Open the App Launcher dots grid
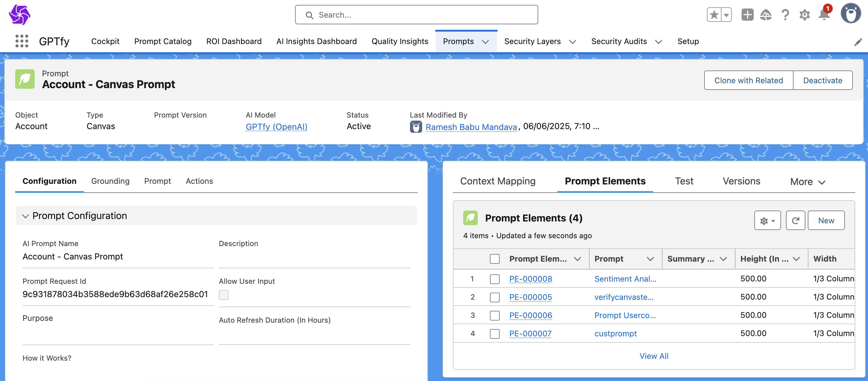 (x=22, y=41)
